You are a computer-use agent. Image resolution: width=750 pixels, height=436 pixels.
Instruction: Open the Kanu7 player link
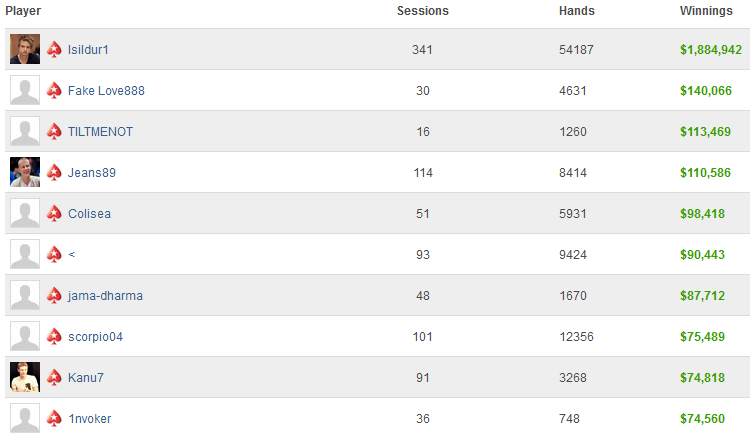(x=86, y=378)
